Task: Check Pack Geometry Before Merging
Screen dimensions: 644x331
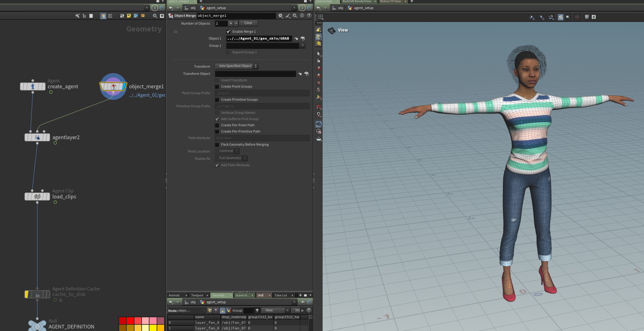Action: tap(217, 145)
